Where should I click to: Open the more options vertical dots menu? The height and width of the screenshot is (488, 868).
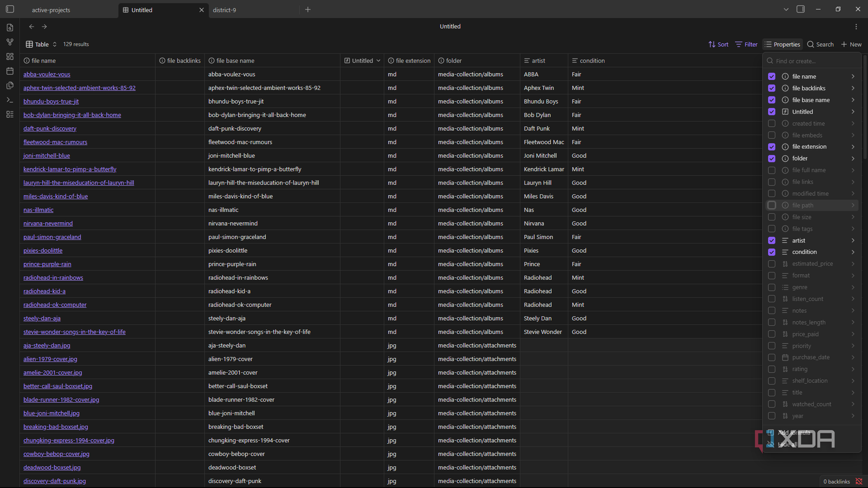(x=856, y=26)
